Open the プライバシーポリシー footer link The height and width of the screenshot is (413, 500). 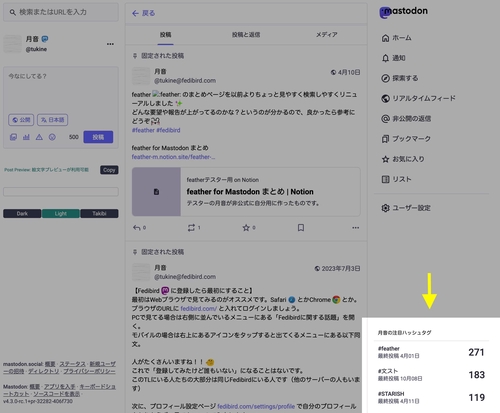coord(89,371)
